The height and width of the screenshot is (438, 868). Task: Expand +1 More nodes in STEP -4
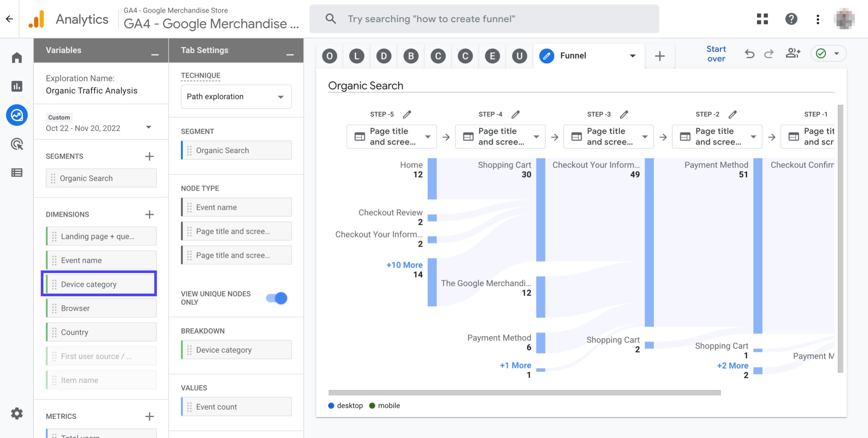[x=515, y=365]
